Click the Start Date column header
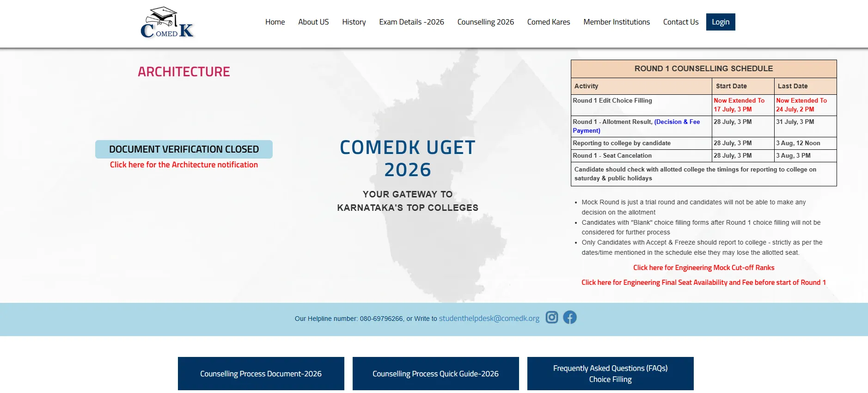The width and height of the screenshot is (868, 393). click(743, 86)
